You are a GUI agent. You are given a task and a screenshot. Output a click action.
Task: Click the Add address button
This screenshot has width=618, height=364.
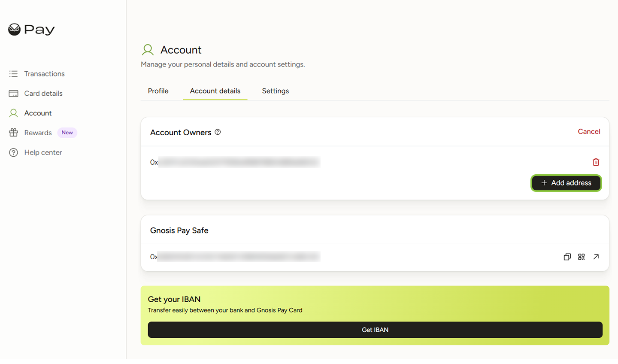[566, 183]
